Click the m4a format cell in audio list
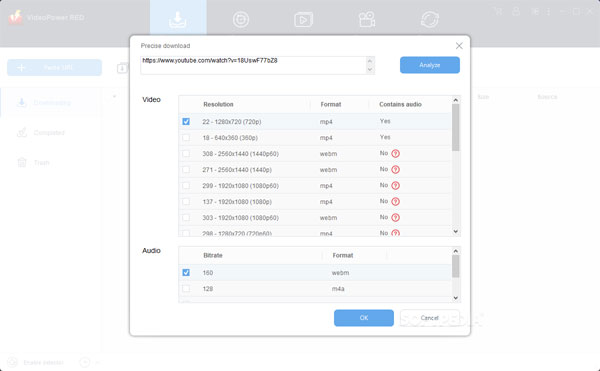600x371 pixels. pyautogui.click(x=338, y=289)
